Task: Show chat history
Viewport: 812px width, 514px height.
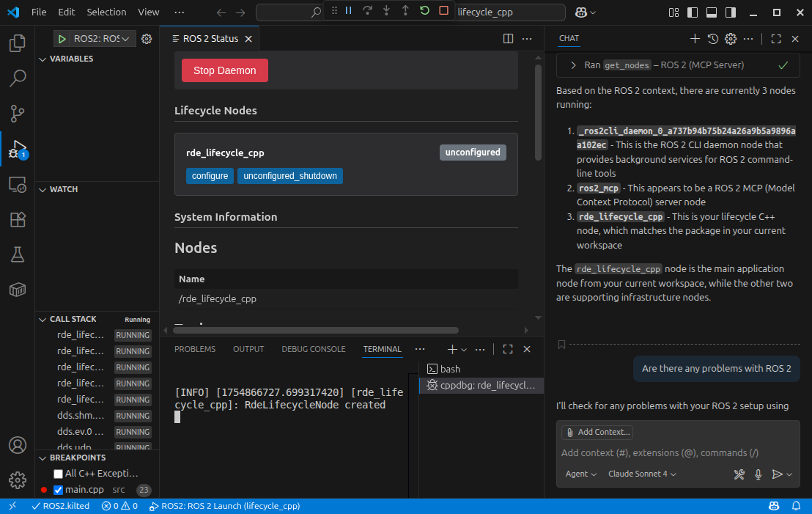Action: tap(712, 39)
